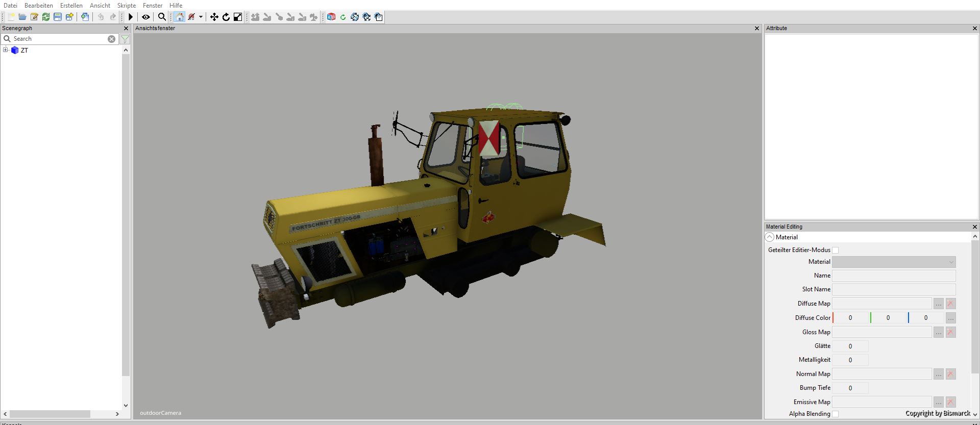Open the dropdown arrow next to the red camera icon
Viewport: 980px width, 425px height.
(201, 17)
